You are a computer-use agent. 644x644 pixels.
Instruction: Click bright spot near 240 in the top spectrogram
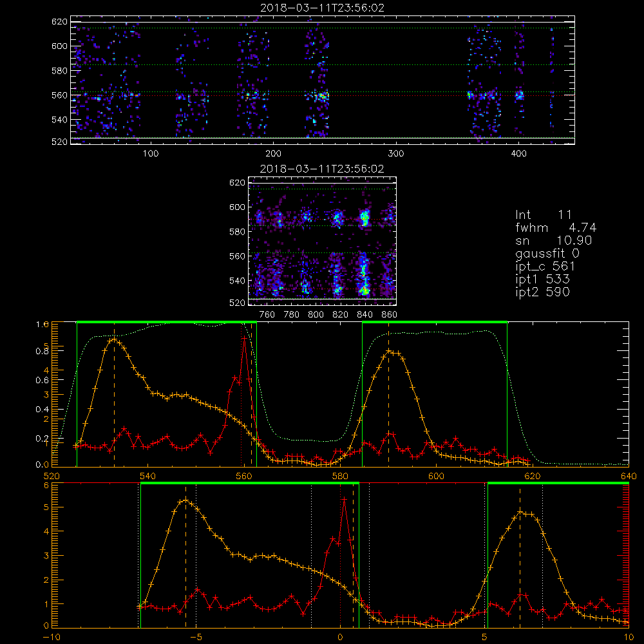[x=321, y=97]
